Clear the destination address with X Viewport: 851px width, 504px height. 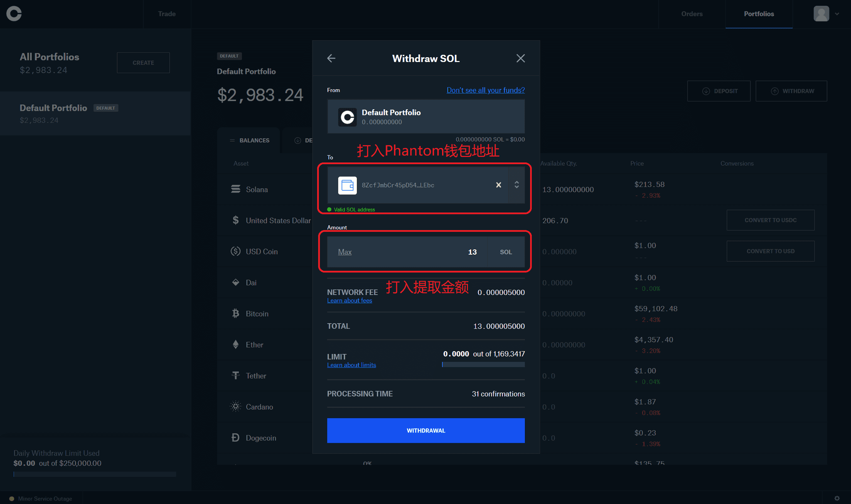(499, 185)
